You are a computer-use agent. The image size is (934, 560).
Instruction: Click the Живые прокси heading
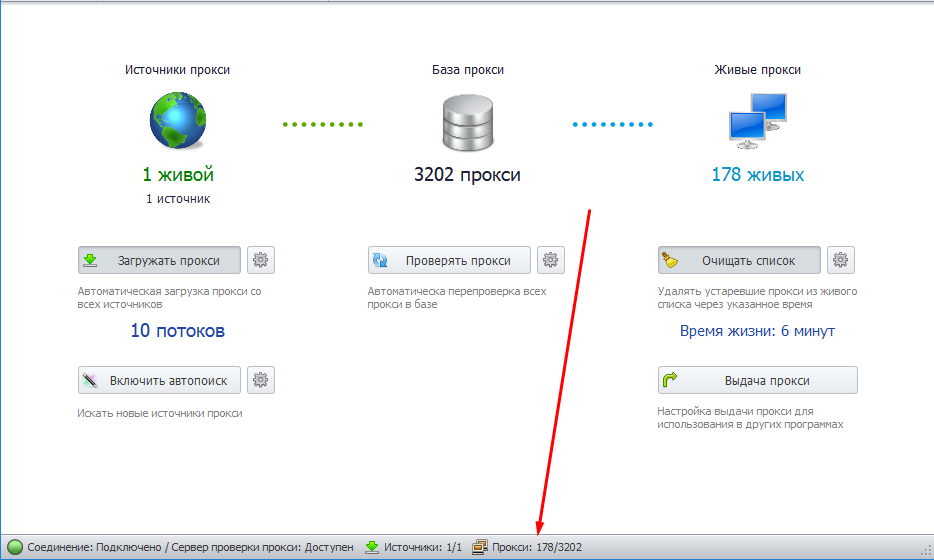tap(757, 70)
